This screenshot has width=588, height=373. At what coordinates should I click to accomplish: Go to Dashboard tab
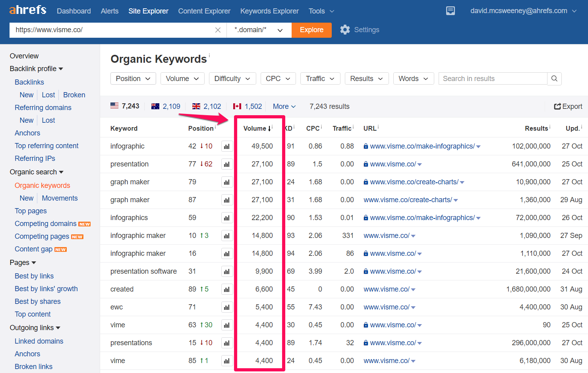coord(74,11)
